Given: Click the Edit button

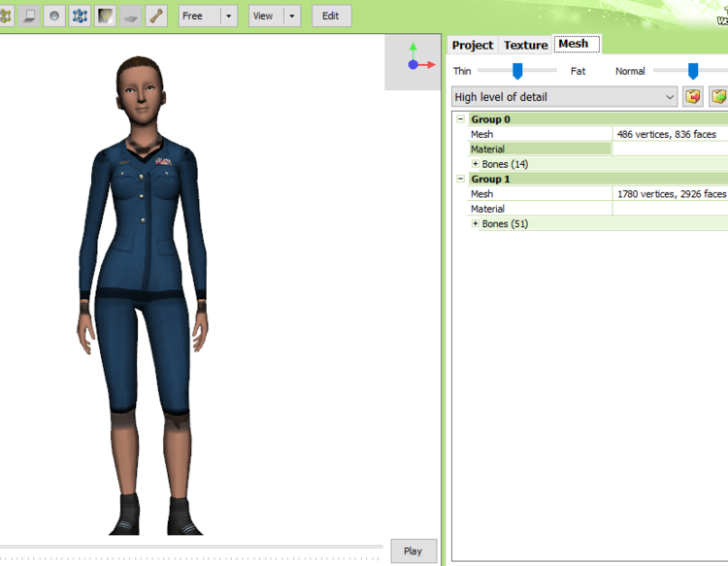Looking at the screenshot, I should pyautogui.click(x=332, y=16).
